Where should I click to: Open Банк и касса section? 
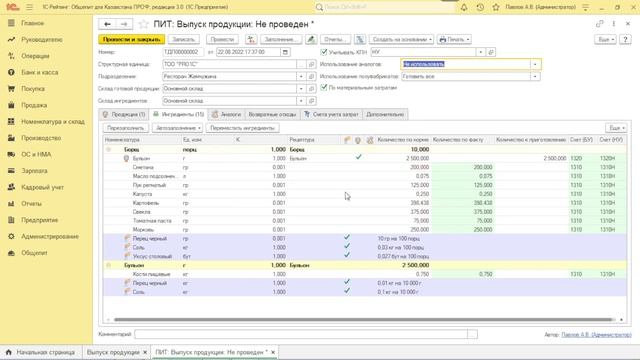point(40,72)
